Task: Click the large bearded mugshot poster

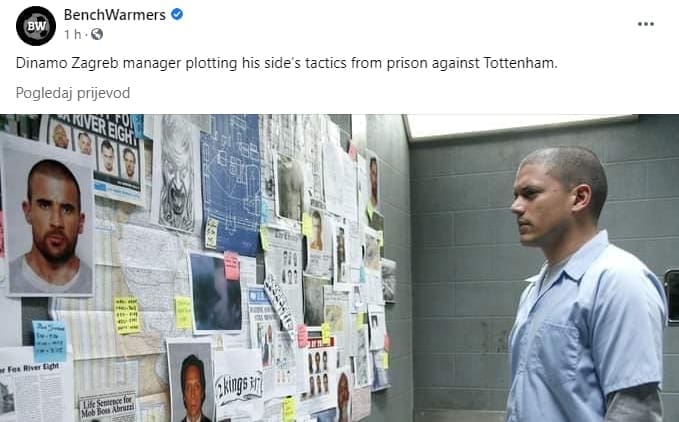Action: pyautogui.click(x=49, y=218)
